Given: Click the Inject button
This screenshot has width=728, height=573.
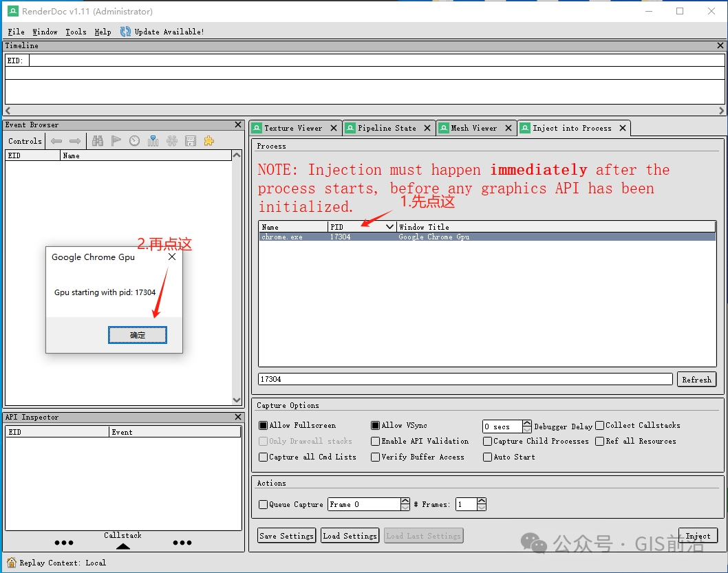Looking at the screenshot, I should tap(698, 535).
